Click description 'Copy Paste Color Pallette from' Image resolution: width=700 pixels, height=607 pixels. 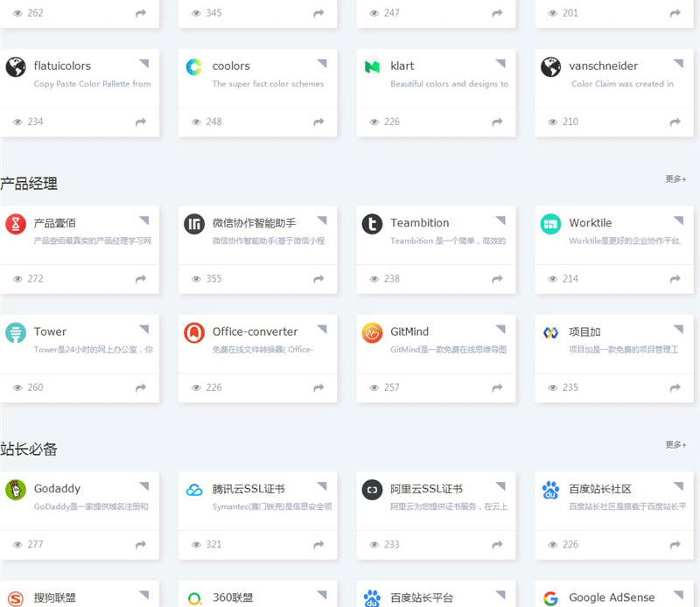[93, 84]
